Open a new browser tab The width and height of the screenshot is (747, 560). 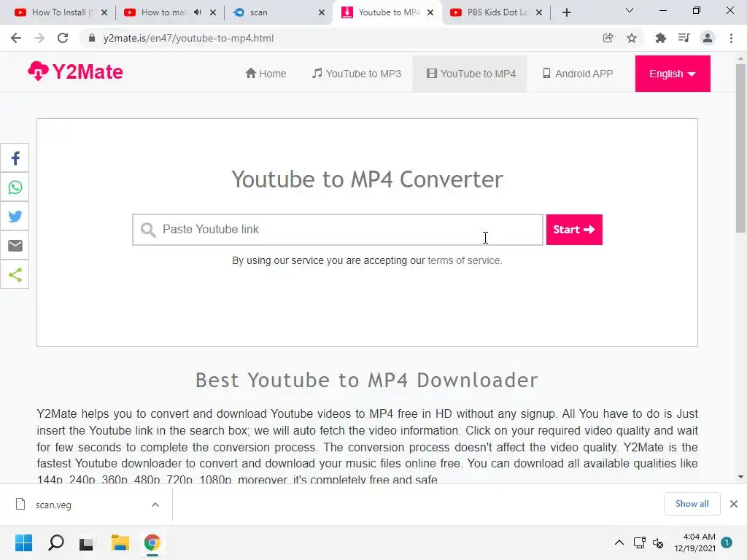pos(566,12)
